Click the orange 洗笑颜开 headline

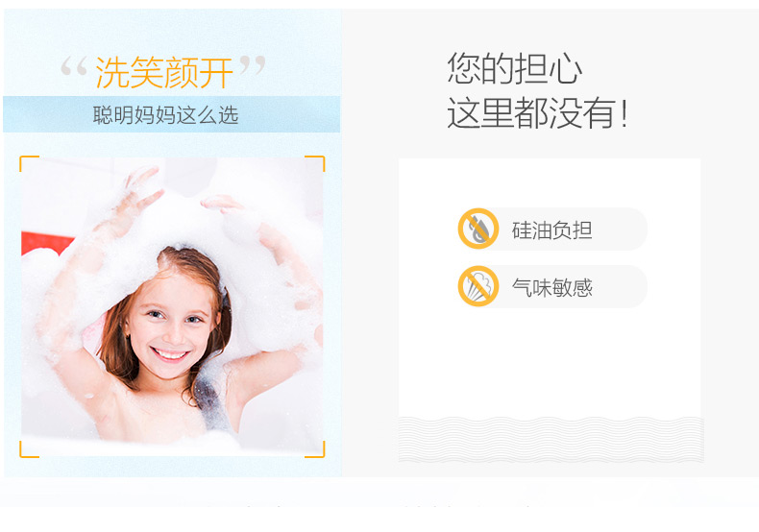click(x=164, y=72)
